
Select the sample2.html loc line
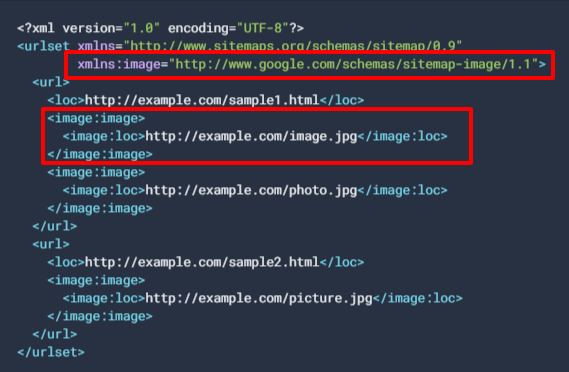point(206,262)
